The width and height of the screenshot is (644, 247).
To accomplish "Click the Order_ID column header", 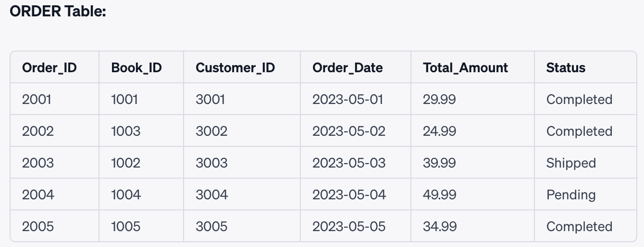I will tap(50, 67).
